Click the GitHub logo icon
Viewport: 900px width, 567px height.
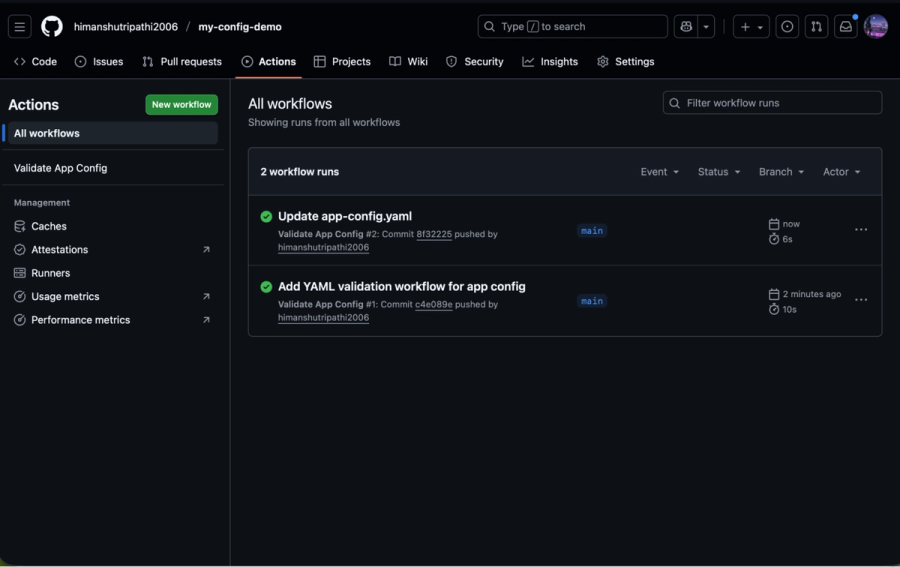coord(52,27)
